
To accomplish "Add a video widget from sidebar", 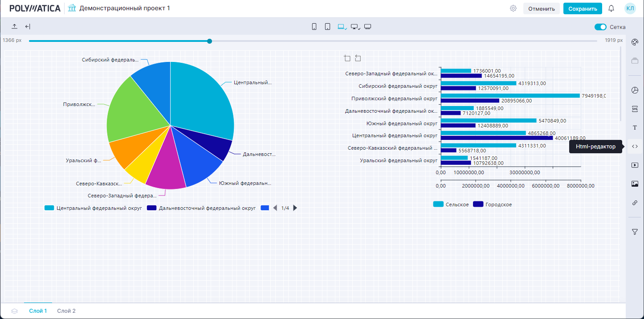I will click(635, 165).
